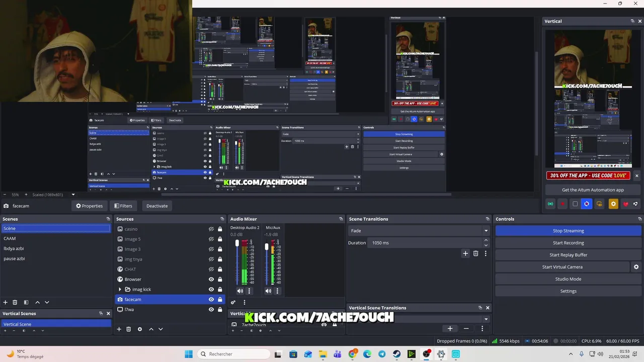Show the hidden casino source via its eye icon
This screenshot has width=644, height=362.
[211, 229]
